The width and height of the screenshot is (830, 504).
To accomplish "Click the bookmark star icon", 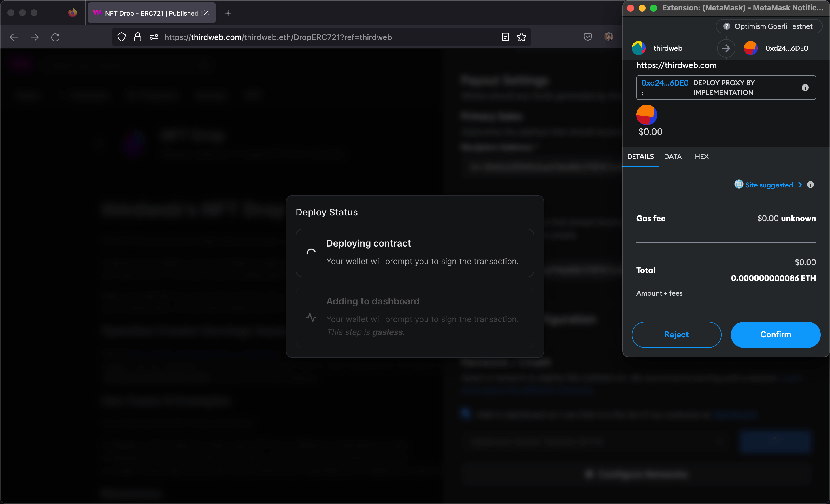I will 521,37.
